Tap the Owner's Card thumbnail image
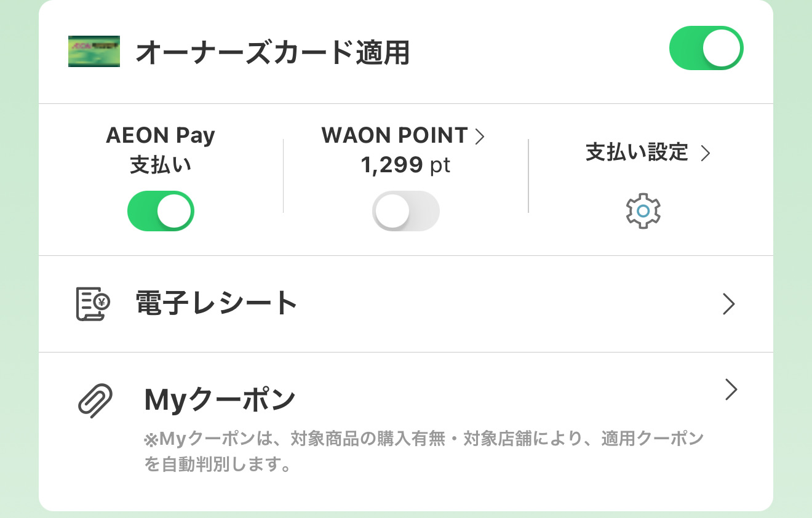812x518 pixels. 94,52
